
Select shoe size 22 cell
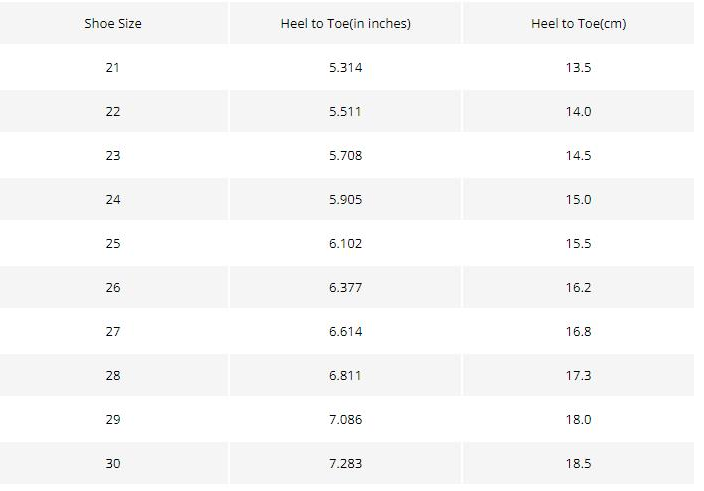coord(113,111)
